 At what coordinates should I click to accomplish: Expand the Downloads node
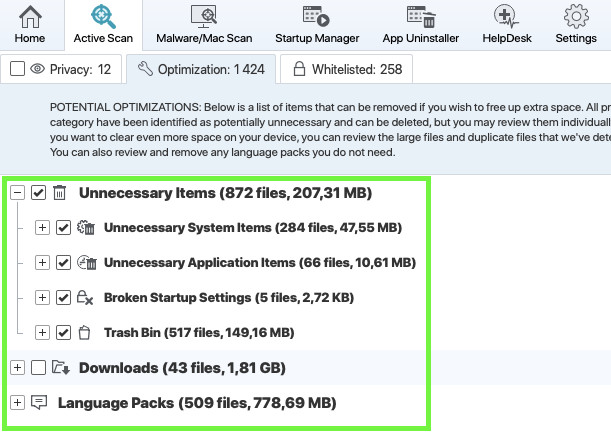(x=18, y=367)
